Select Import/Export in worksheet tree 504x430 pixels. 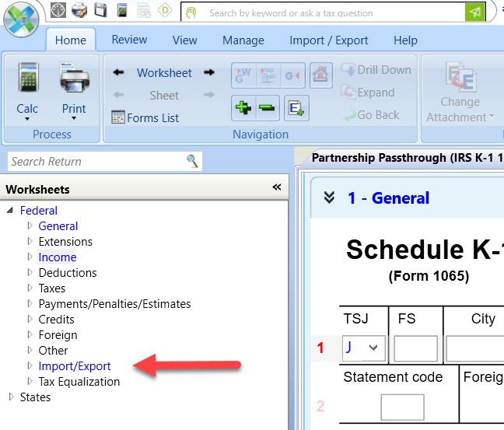(75, 366)
